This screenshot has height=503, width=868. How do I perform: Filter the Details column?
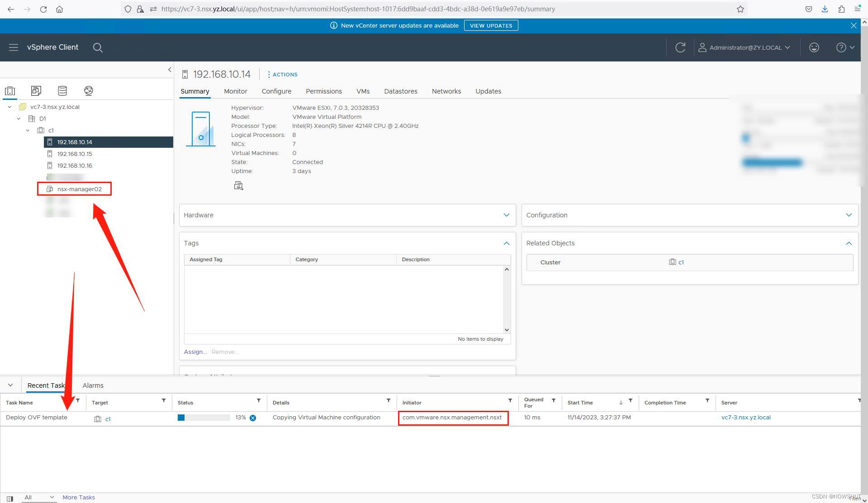(389, 400)
